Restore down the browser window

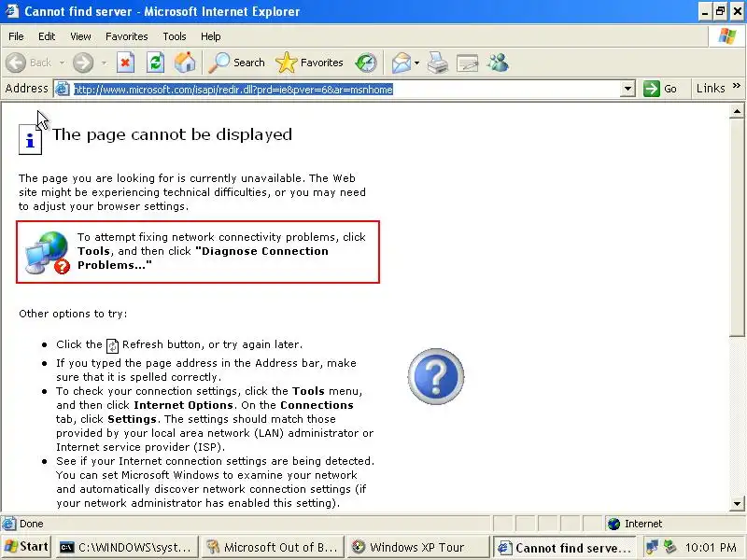(x=720, y=11)
